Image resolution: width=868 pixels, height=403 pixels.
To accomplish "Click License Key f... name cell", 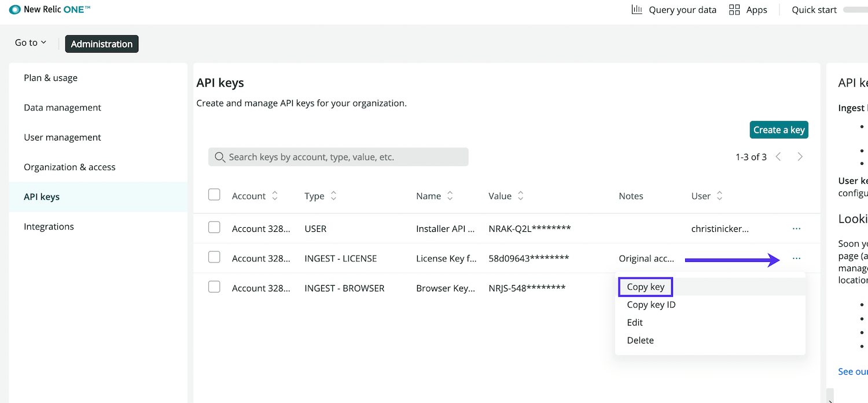I will click(446, 258).
